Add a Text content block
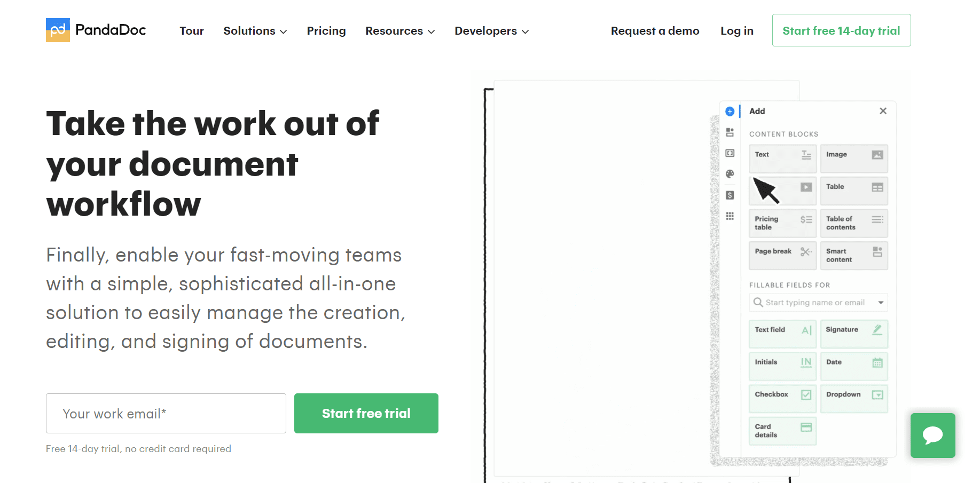The height and width of the screenshot is (483, 980). tap(782, 159)
